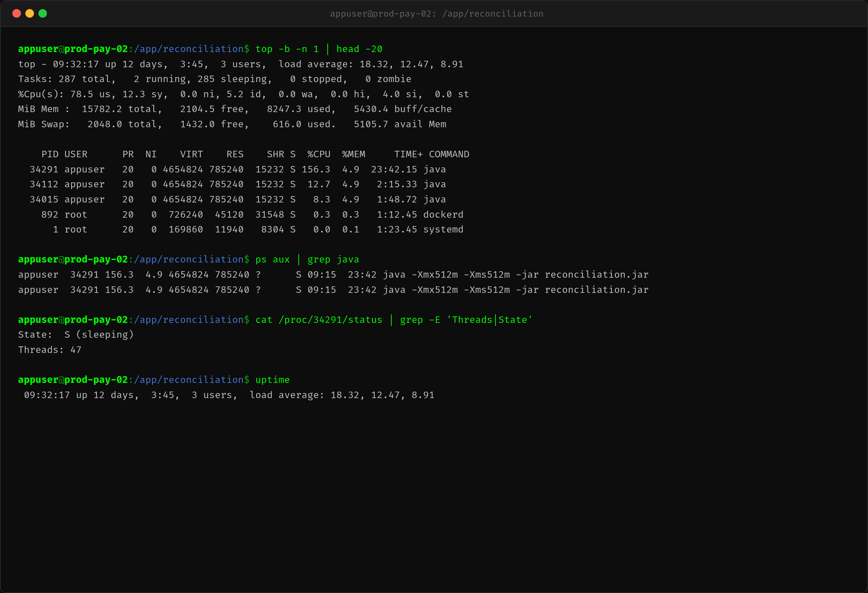Image resolution: width=868 pixels, height=593 pixels.
Task: Click the PID column header
Action: [50, 154]
